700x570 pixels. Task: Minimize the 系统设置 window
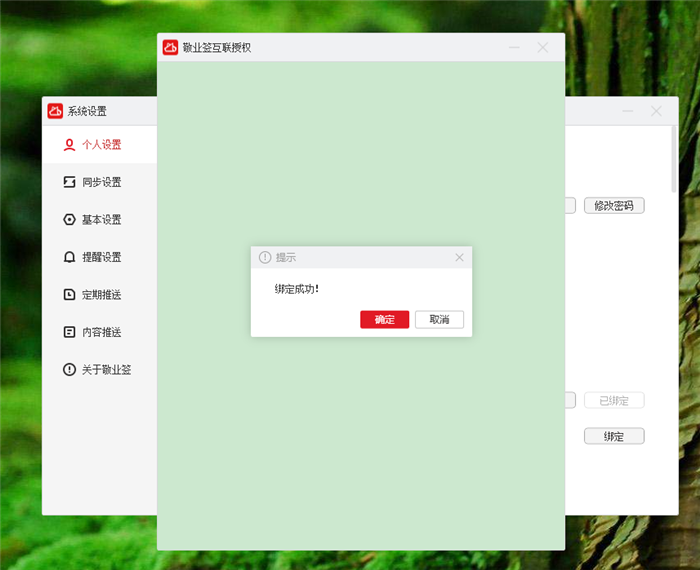[628, 111]
